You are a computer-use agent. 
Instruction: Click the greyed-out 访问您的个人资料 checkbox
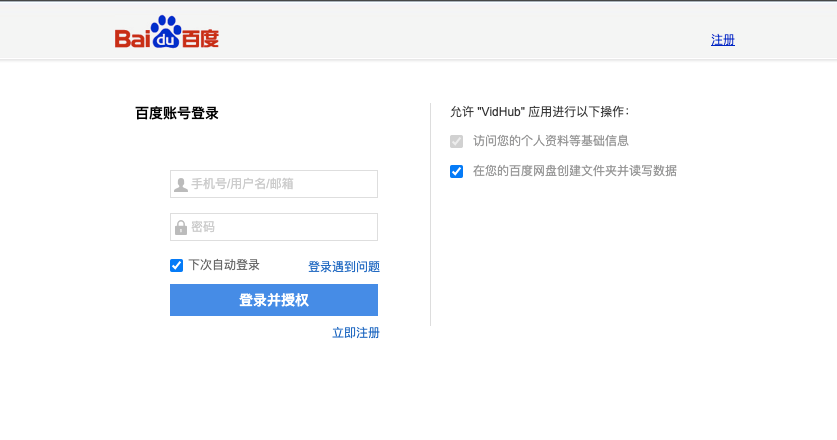click(x=457, y=141)
